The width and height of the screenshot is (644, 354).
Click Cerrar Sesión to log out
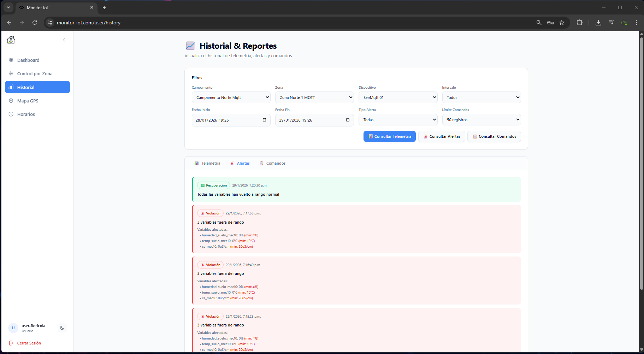pos(29,343)
